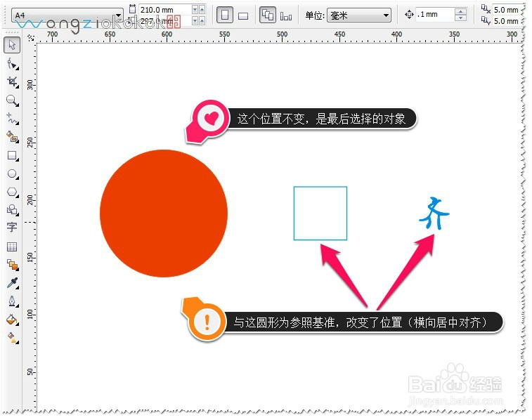Set page orientation to portrait
Screen dimensions: 532x420
pos(225,15)
